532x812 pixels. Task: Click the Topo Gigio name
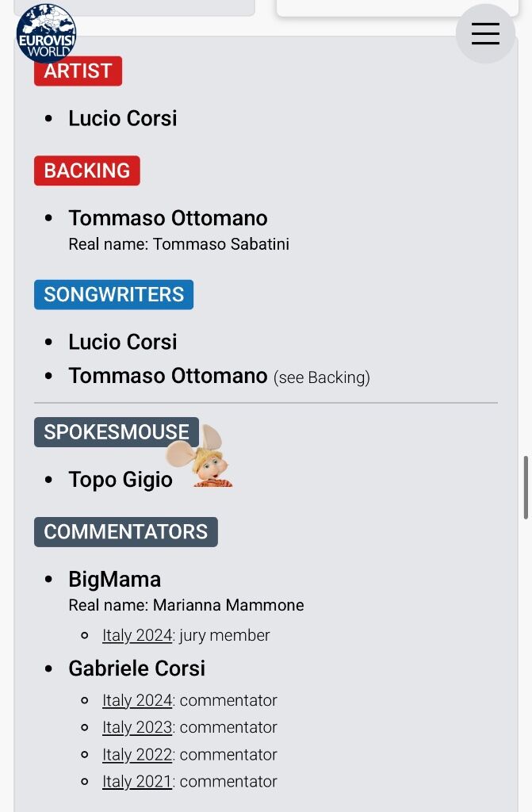click(121, 480)
